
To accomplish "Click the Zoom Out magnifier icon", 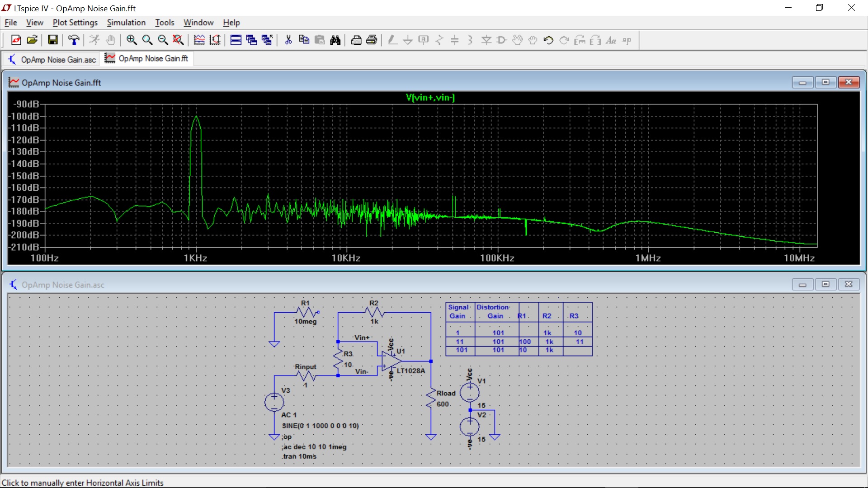I will (163, 40).
